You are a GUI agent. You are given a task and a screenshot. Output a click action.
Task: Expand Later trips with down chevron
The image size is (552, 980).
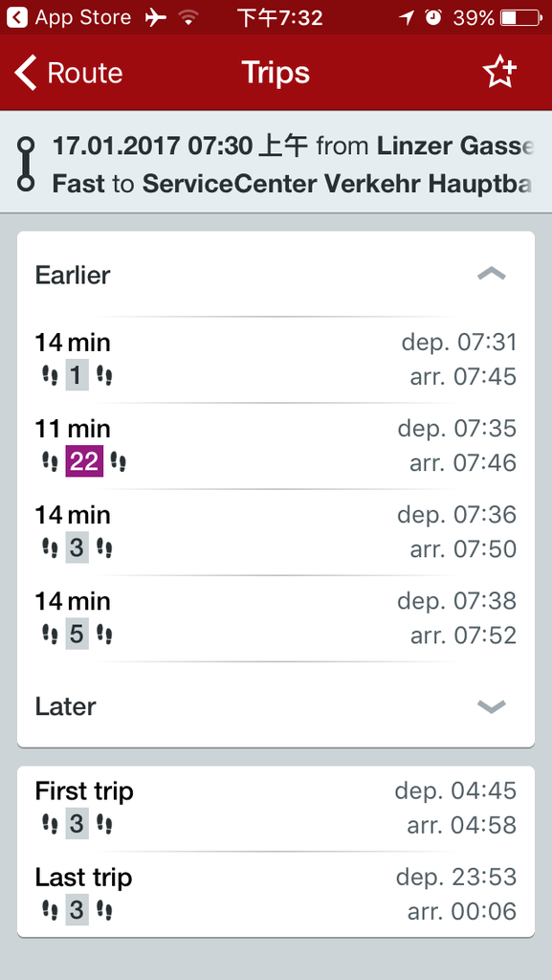pyautogui.click(x=492, y=706)
